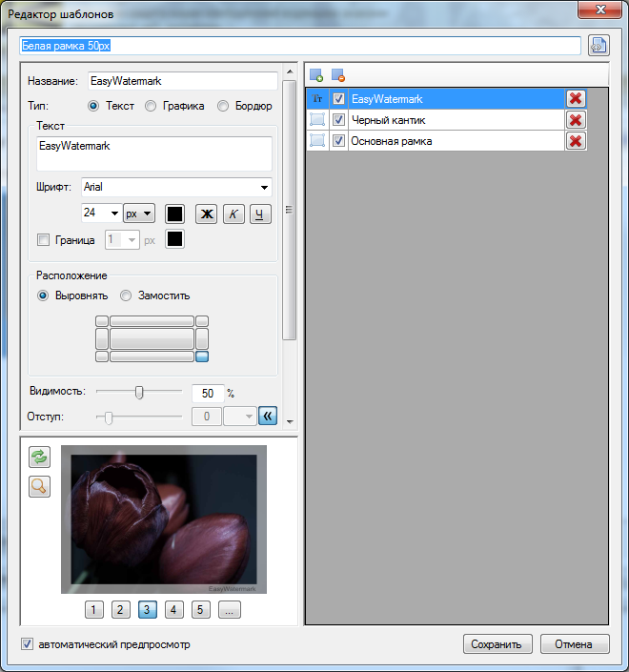
Task: Toggle bold Ж font style
Action: pyautogui.click(x=207, y=214)
